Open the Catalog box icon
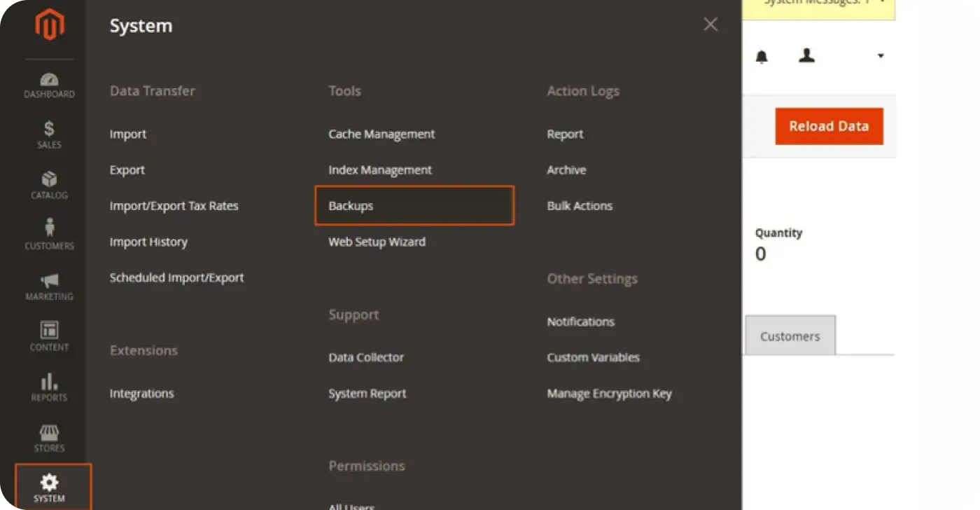Viewport: 980px width, 510px height. [49, 179]
